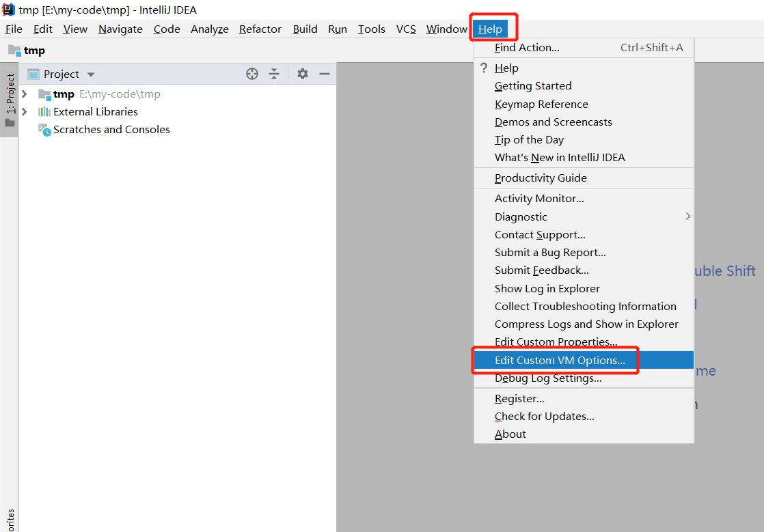Choose Show Log in Explorer
Image resolution: width=764 pixels, height=532 pixels.
(x=584, y=289)
